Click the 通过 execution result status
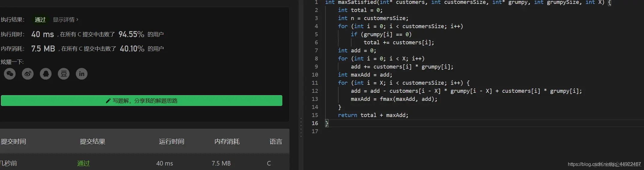This screenshot has width=644, height=170. (x=40, y=20)
